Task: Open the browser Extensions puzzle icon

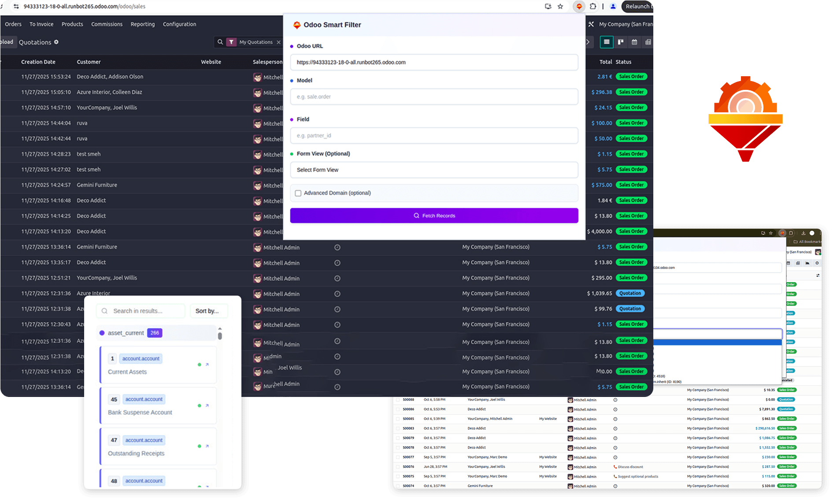Action: (x=593, y=7)
